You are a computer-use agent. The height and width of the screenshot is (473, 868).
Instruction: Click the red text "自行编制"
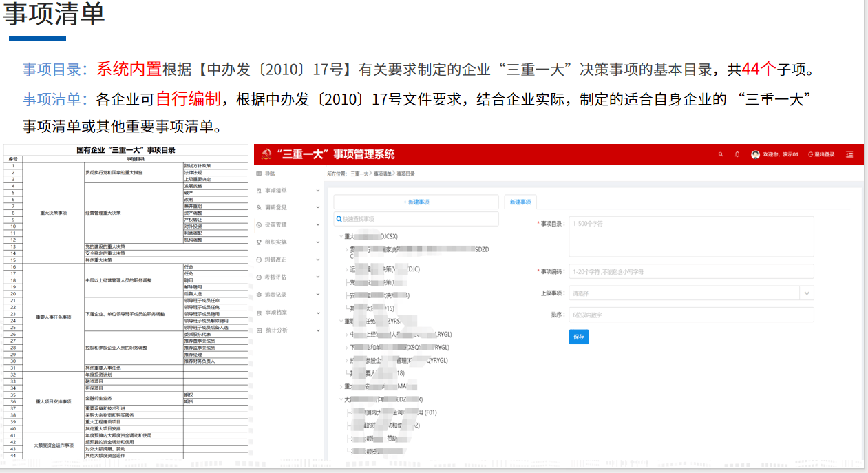click(x=188, y=98)
